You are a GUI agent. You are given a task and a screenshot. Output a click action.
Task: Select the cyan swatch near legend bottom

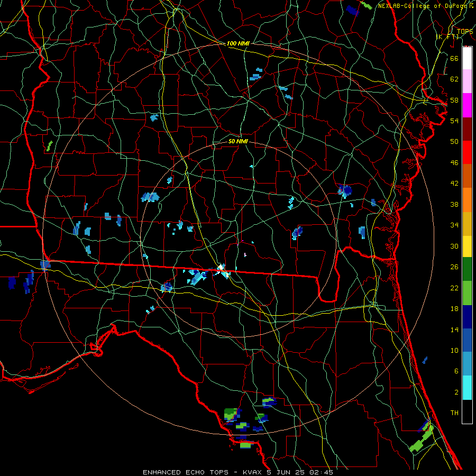pos(467,388)
